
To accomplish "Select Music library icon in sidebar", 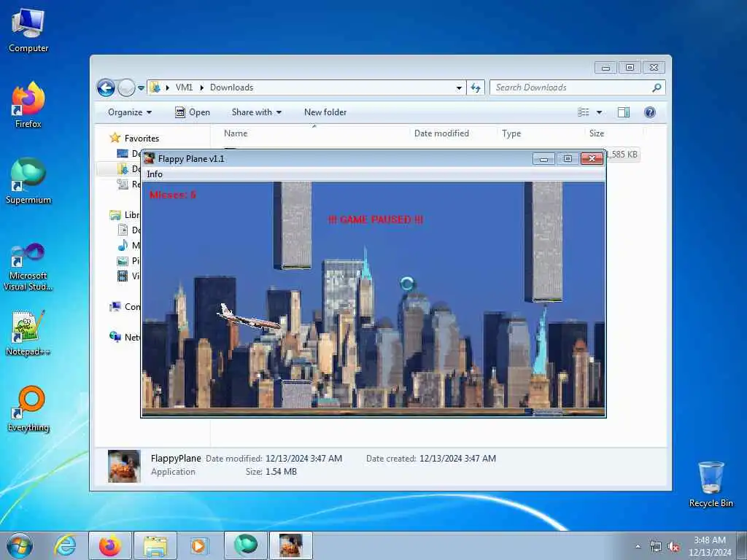I will pos(123,245).
